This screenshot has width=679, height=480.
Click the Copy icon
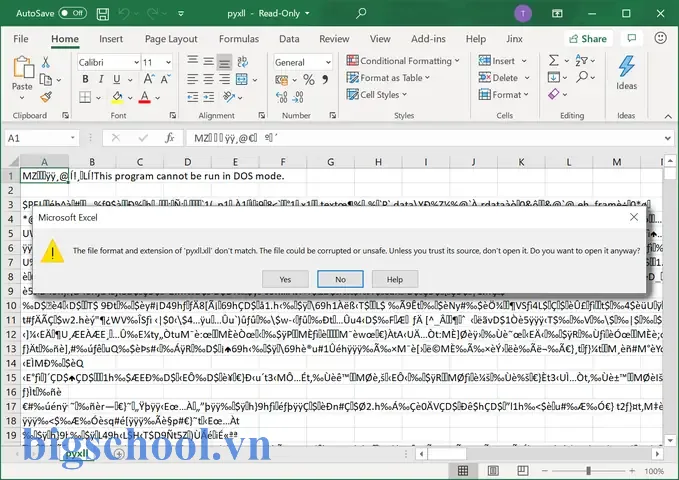pos(46,79)
